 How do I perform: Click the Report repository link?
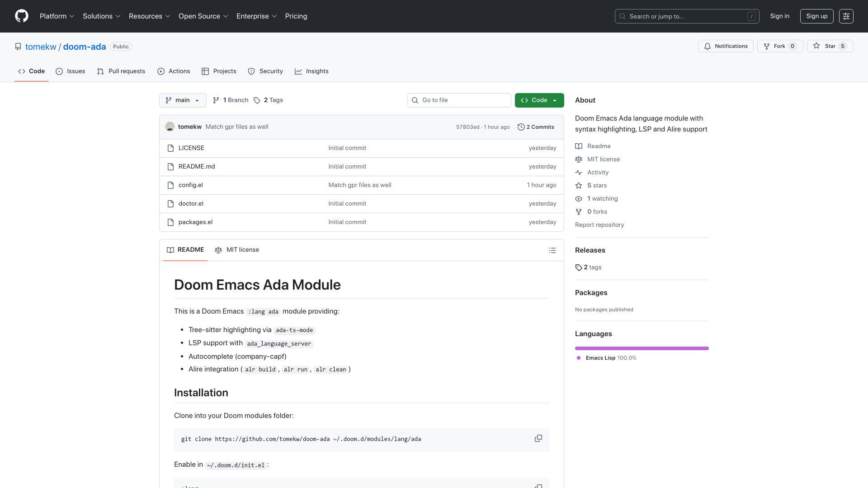(599, 225)
